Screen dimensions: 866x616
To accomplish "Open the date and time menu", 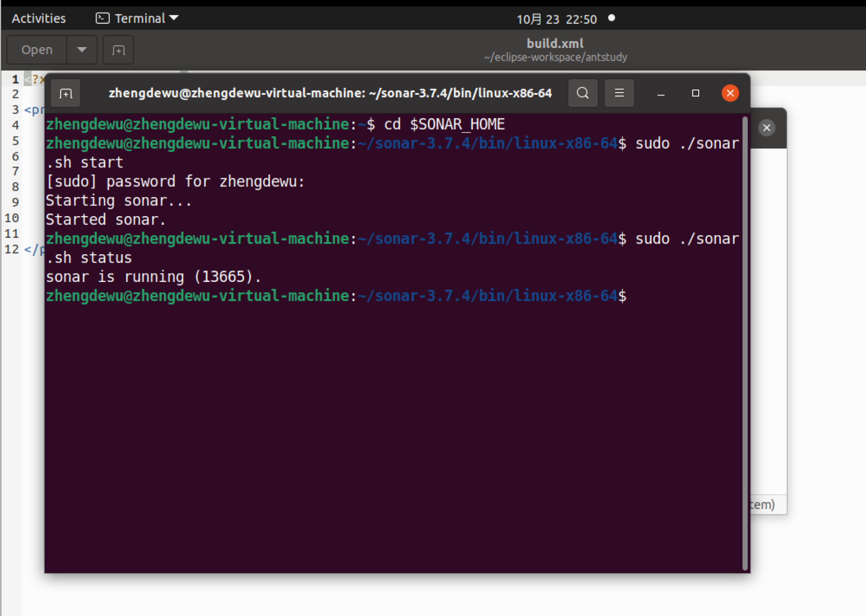I will [x=556, y=19].
